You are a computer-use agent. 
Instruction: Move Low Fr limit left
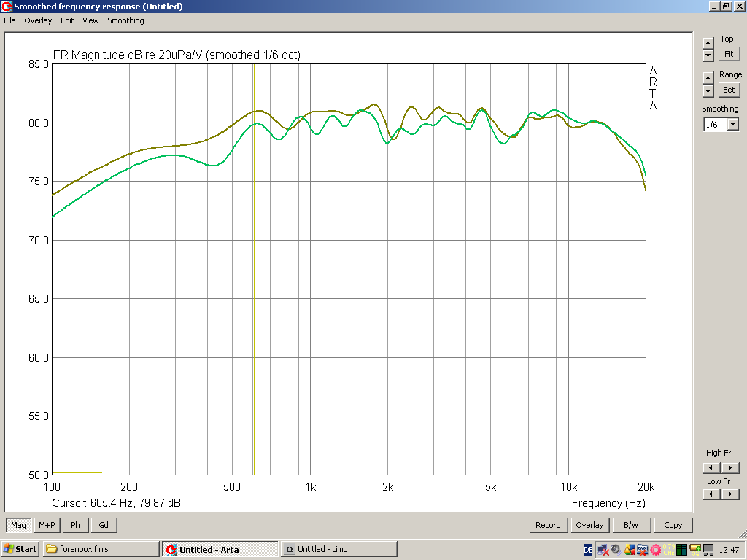click(x=711, y=494)
